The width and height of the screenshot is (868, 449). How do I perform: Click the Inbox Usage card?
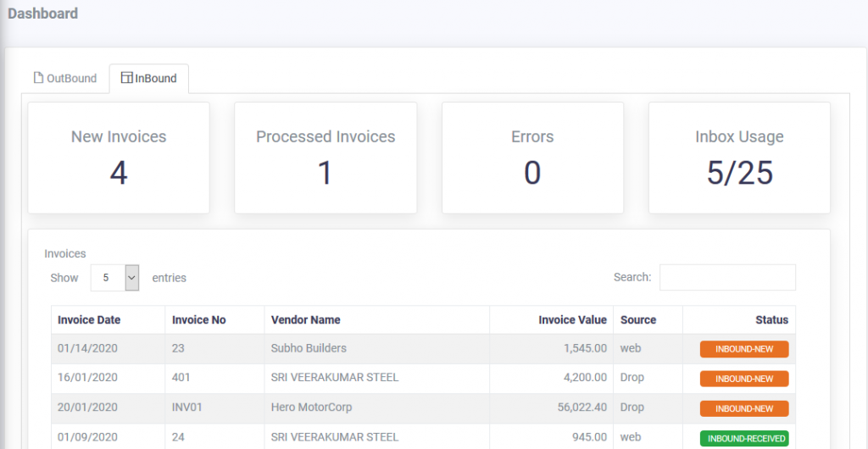coord(739,158)
